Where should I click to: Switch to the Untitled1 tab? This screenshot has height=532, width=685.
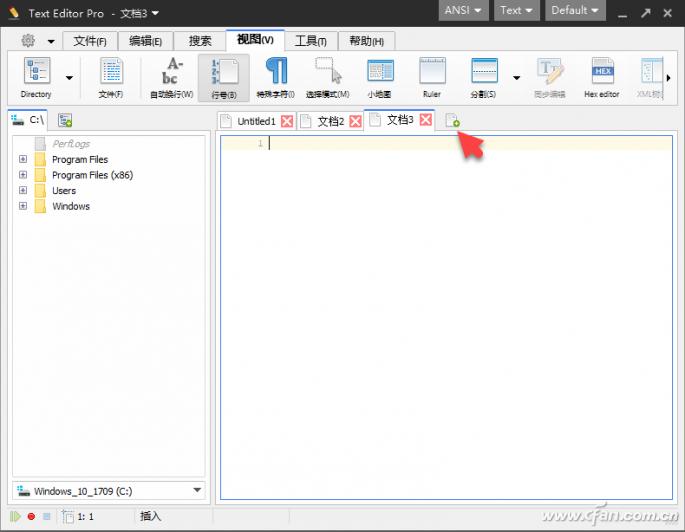click(x=254, y=121)
